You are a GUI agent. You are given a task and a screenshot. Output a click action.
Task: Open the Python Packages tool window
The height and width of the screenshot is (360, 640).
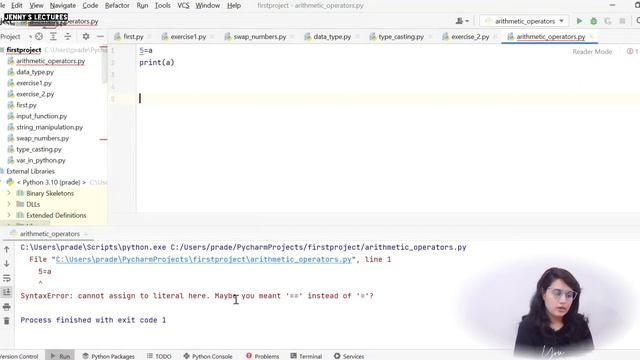click(109, 356)
